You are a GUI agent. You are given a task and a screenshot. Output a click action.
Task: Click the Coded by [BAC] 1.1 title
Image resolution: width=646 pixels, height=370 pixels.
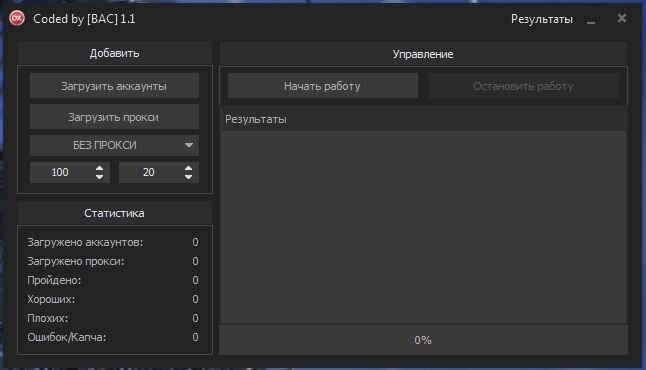pos(84,19)
